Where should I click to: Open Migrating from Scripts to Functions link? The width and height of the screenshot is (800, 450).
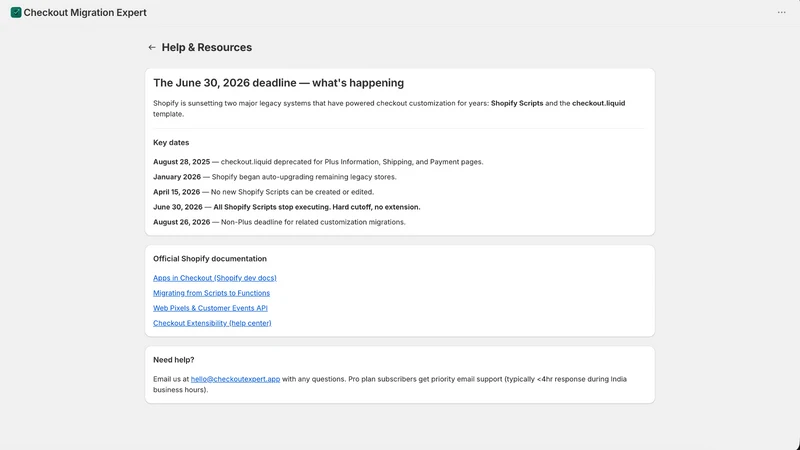click(x=211, y=293)
